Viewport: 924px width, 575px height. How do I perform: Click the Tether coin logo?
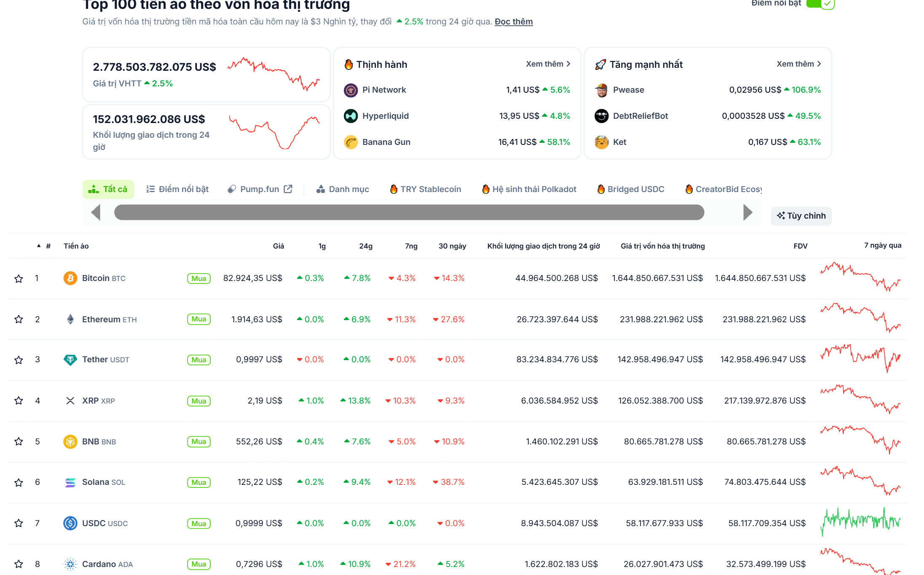70,360
